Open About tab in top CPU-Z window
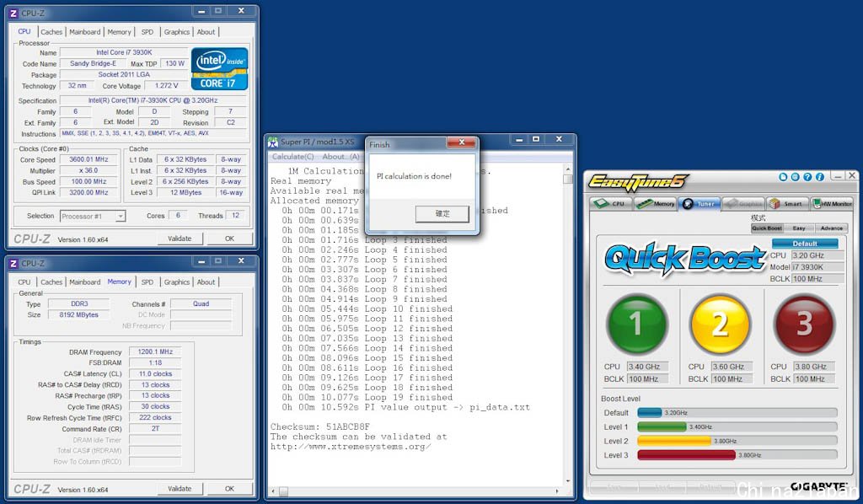Viewport: 863px width, 504px height. (x=206, y=32)
